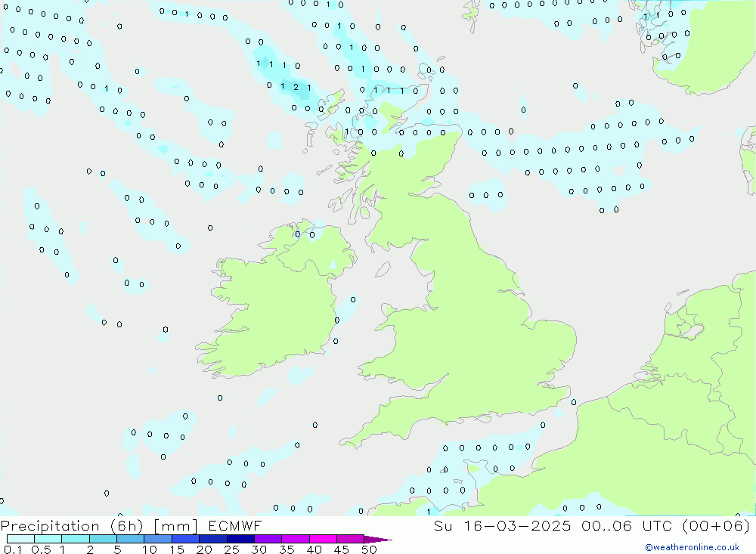The height and width of the screenshot is (554, 756).
Task: Click the '25' legend scale label
Action: coord(231,549)
